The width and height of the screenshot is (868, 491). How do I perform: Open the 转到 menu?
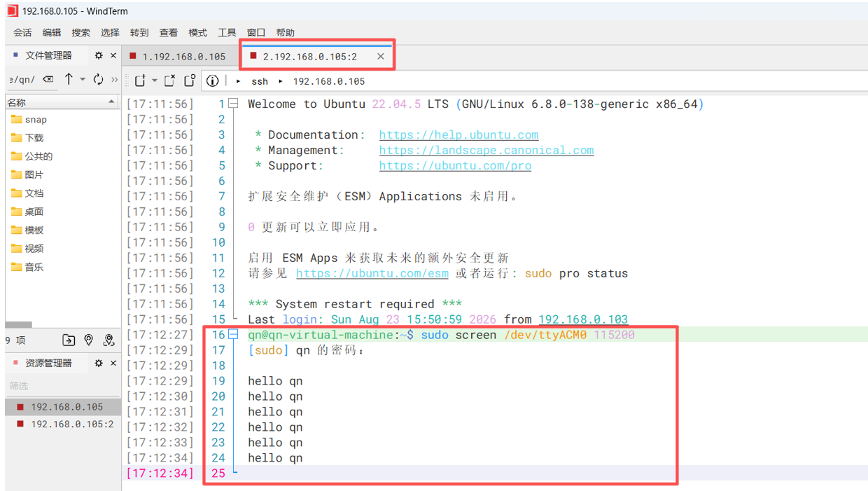click(139, 32)
